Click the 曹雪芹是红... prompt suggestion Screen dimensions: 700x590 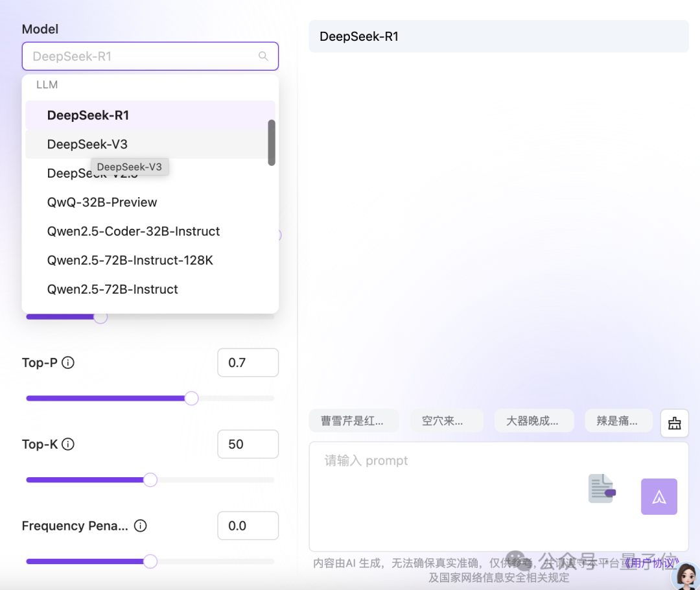(x=354, y=421)
